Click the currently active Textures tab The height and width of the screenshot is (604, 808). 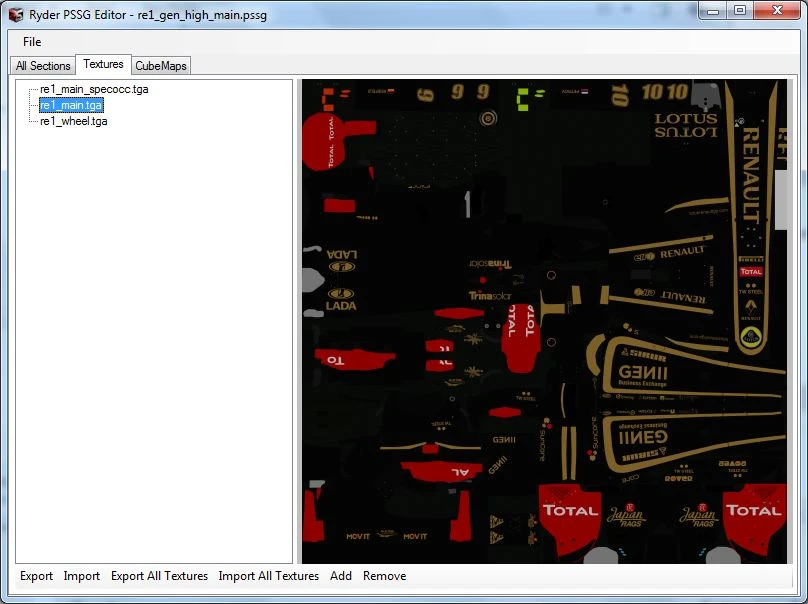103,64
